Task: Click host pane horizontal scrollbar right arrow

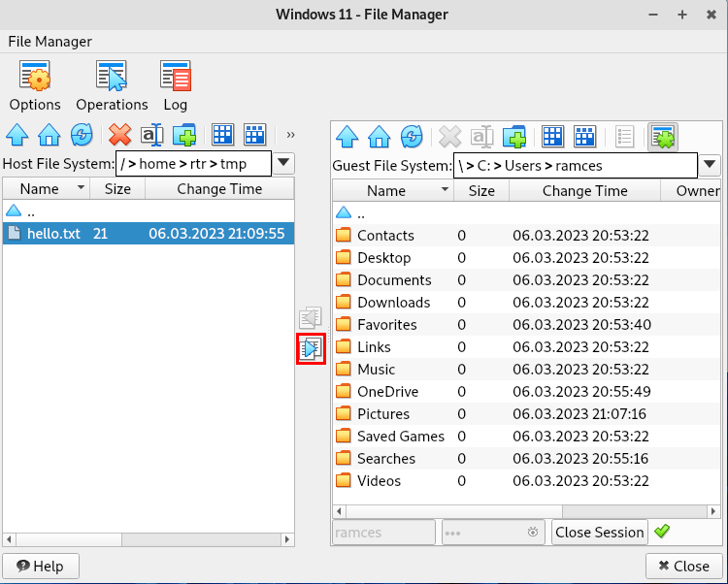Action: [x=287, y=539]
